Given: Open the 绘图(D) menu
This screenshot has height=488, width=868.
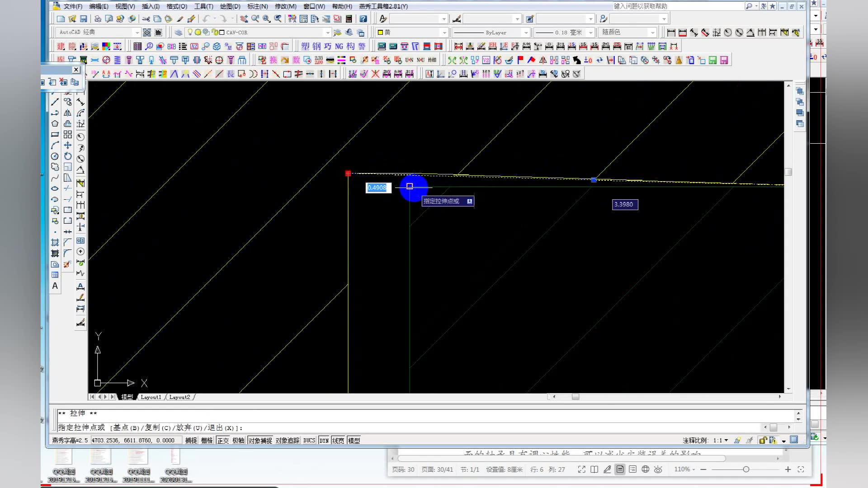Looking at the screenshot, I should (x=230, y=6).
